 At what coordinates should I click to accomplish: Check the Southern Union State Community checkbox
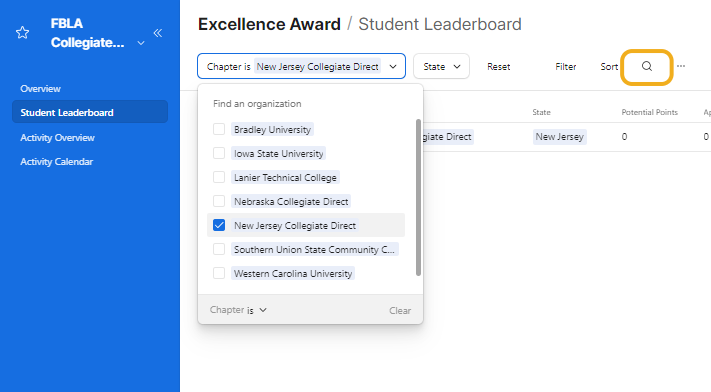tap(219, 249)
